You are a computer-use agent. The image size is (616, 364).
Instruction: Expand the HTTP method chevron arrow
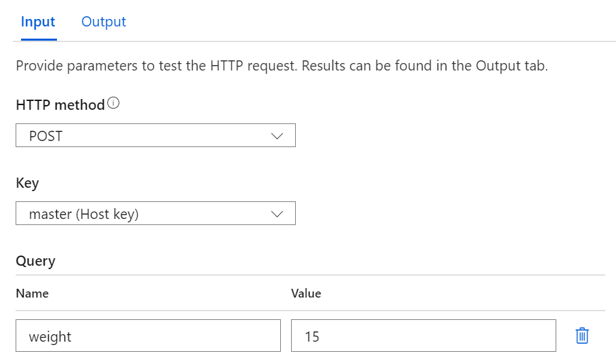pos(277,136)
